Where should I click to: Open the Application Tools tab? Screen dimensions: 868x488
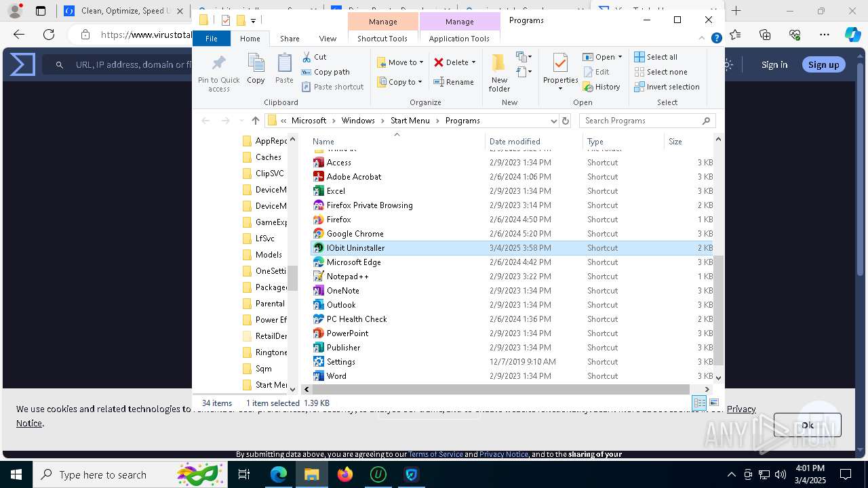459,39
